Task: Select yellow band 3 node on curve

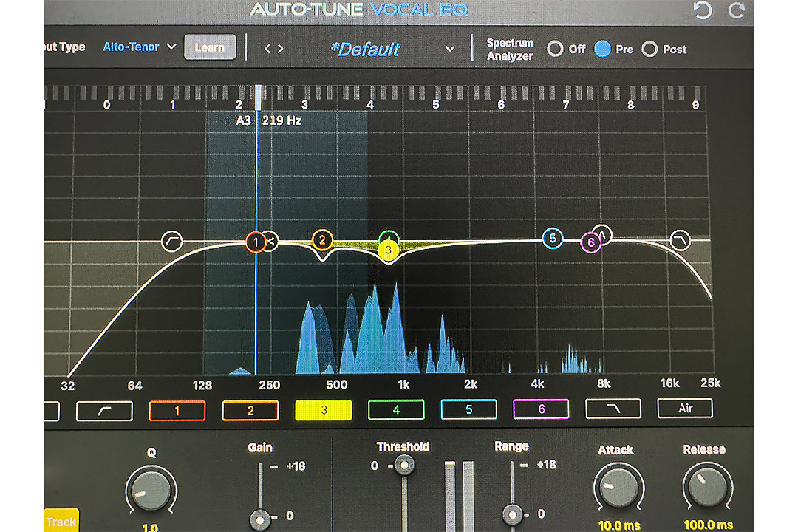Action: tap(389, 250)
